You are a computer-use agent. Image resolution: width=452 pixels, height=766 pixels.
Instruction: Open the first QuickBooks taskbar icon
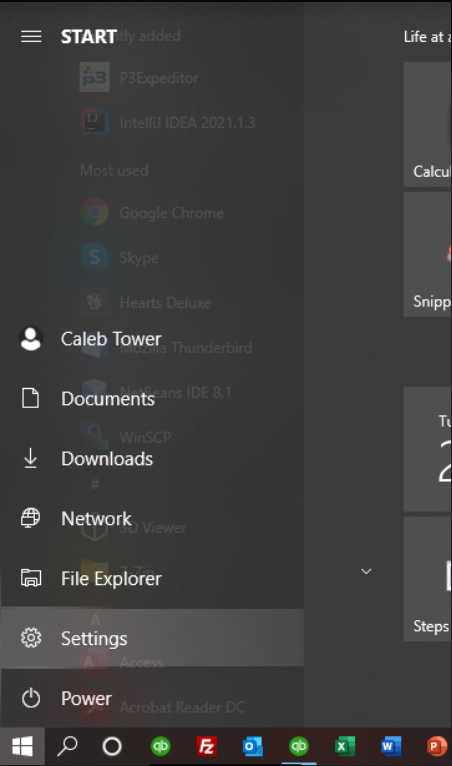click(160, 746)
